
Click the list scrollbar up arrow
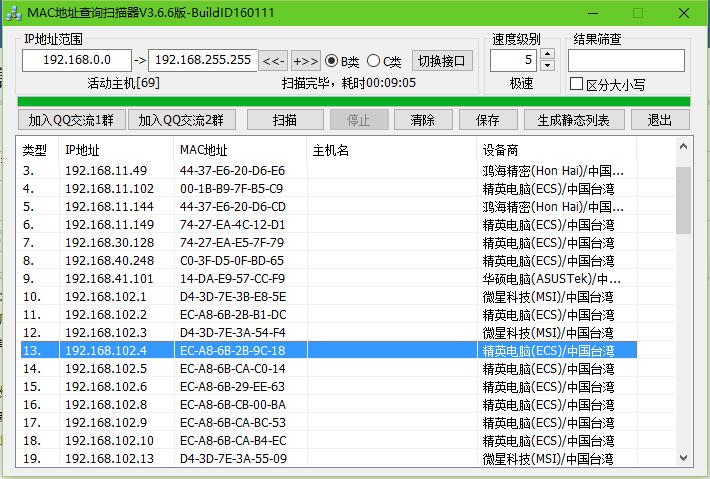[683, 147]
